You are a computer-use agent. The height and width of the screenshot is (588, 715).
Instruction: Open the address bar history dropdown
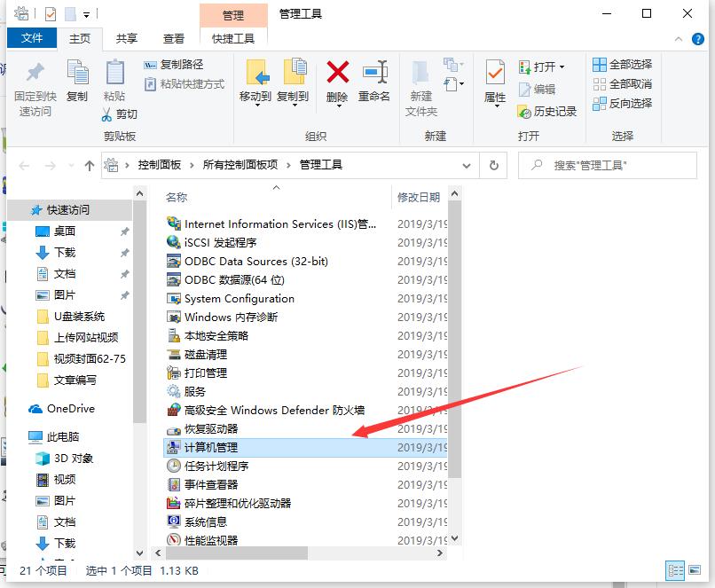click(467, 165)
